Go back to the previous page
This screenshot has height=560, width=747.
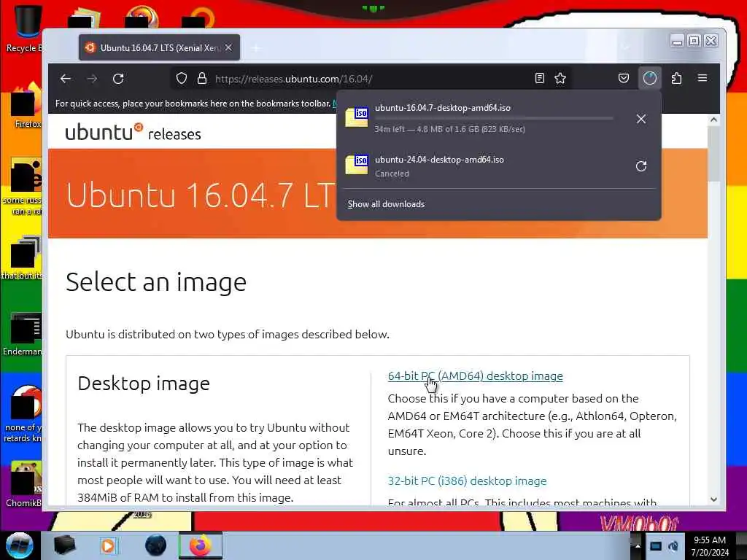[66, 79]
